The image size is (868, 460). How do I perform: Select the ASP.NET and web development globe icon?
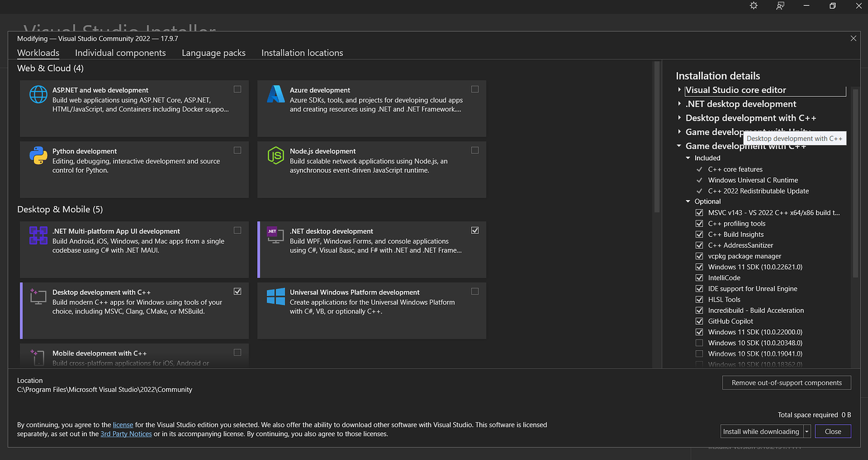tap(38, 94)
